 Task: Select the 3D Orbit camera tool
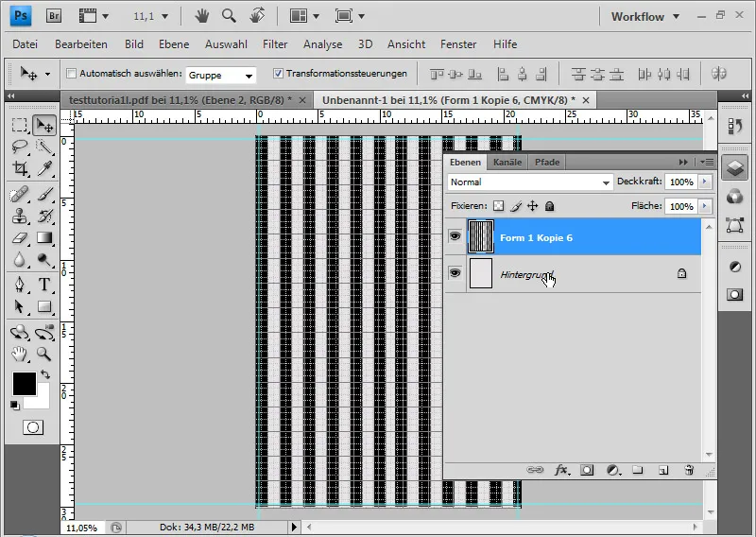pyautogui.click(x=44, y=333)
